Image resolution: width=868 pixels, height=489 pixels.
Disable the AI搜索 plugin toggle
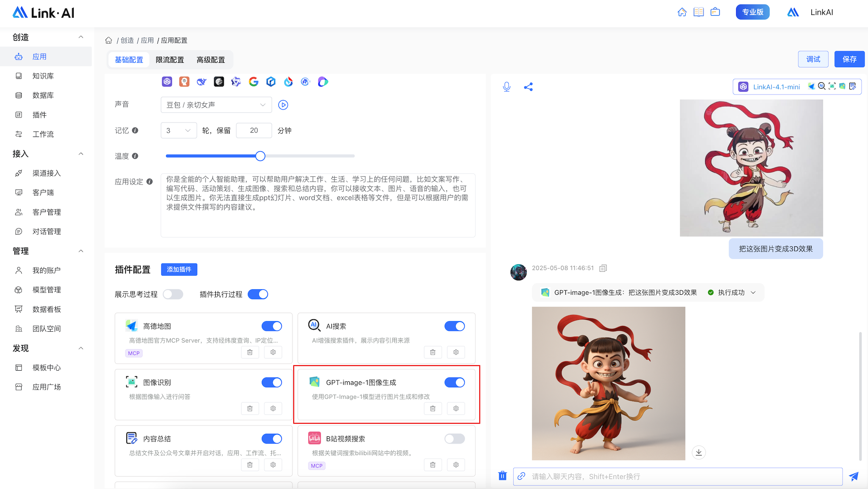coord(455,326)
